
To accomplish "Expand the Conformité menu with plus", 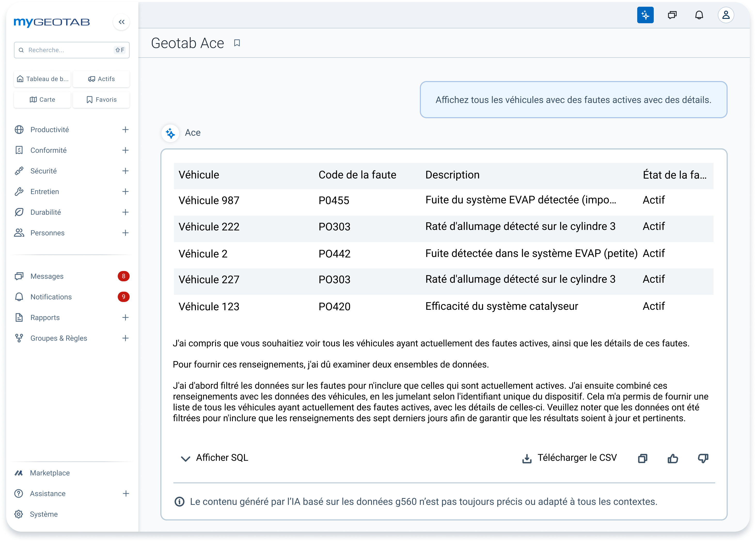I will [x=125, y=150].
